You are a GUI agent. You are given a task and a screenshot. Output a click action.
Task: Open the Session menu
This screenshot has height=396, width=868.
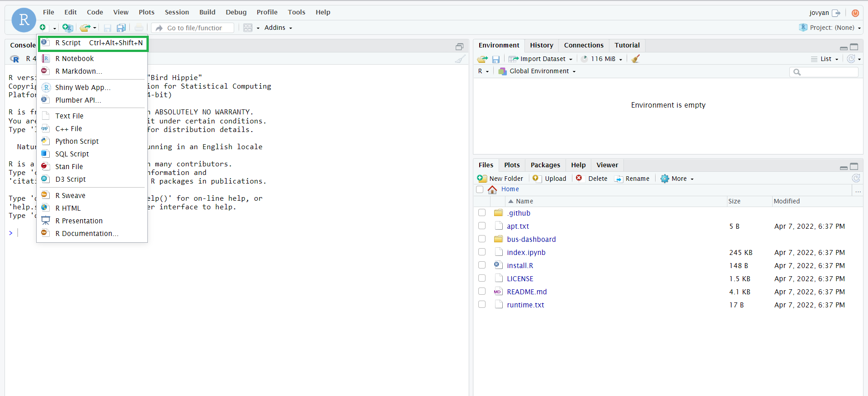[x=177, y=12]
